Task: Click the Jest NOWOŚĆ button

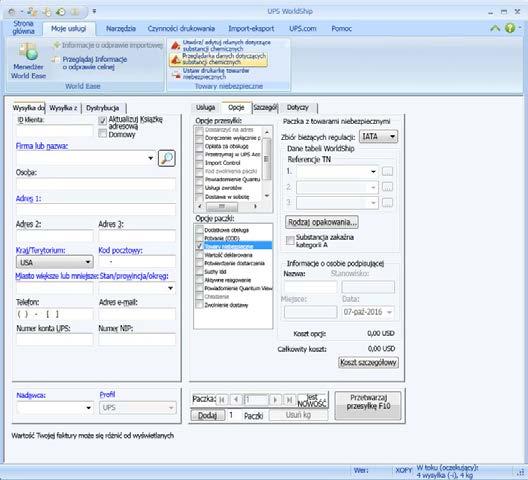Action: tap(312, 400)
